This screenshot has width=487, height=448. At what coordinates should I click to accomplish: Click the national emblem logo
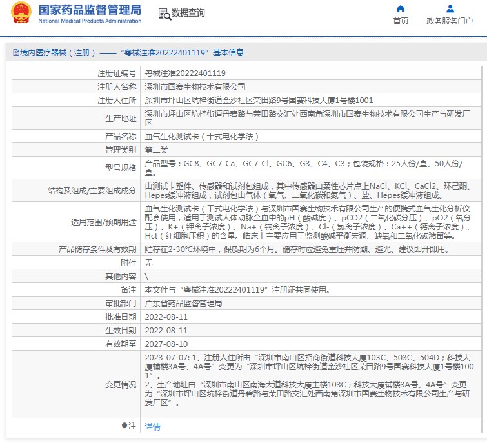(x=21, y=13)
